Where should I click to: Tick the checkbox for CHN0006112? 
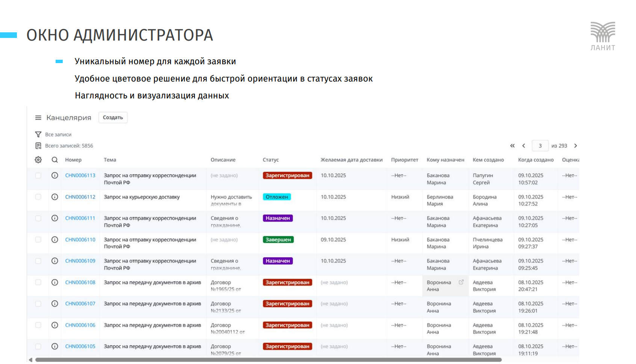coord(38,197)
